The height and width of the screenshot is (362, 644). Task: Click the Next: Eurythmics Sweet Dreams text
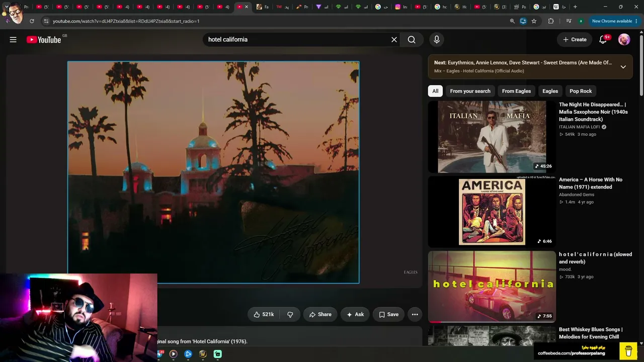(x=523, y=63)
